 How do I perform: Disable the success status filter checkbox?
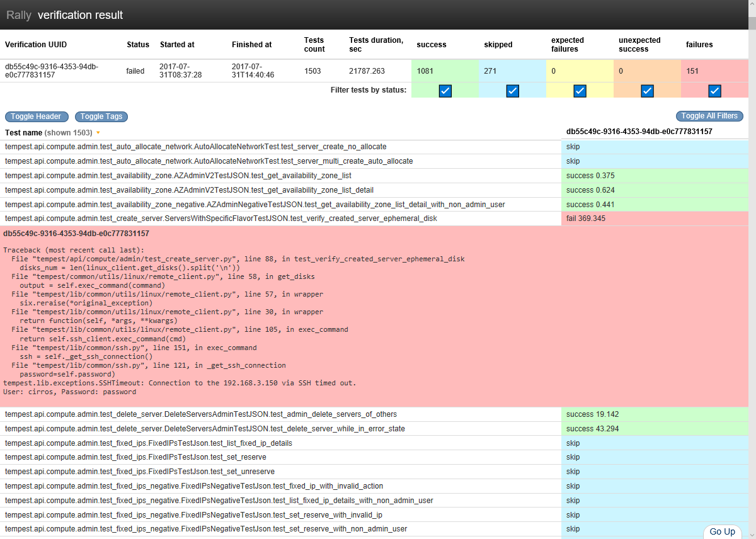pyautogui.click(x=445, y=91)
